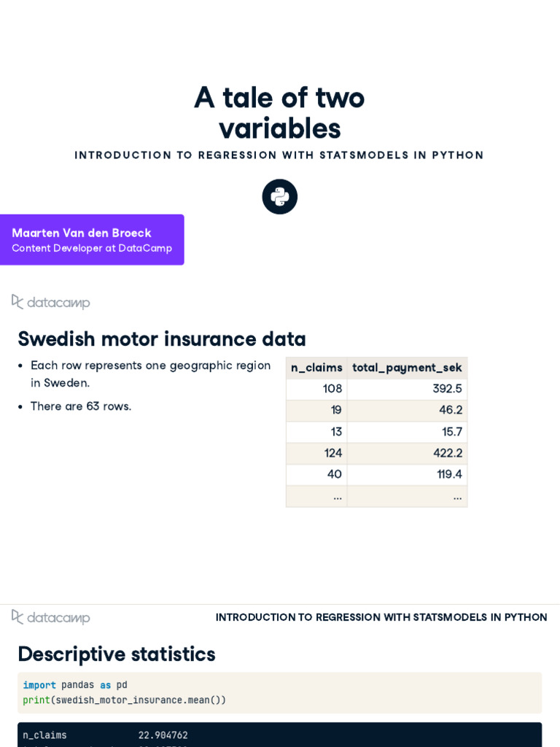Click the total_payment_sek column header

click(x=407, y=368)
